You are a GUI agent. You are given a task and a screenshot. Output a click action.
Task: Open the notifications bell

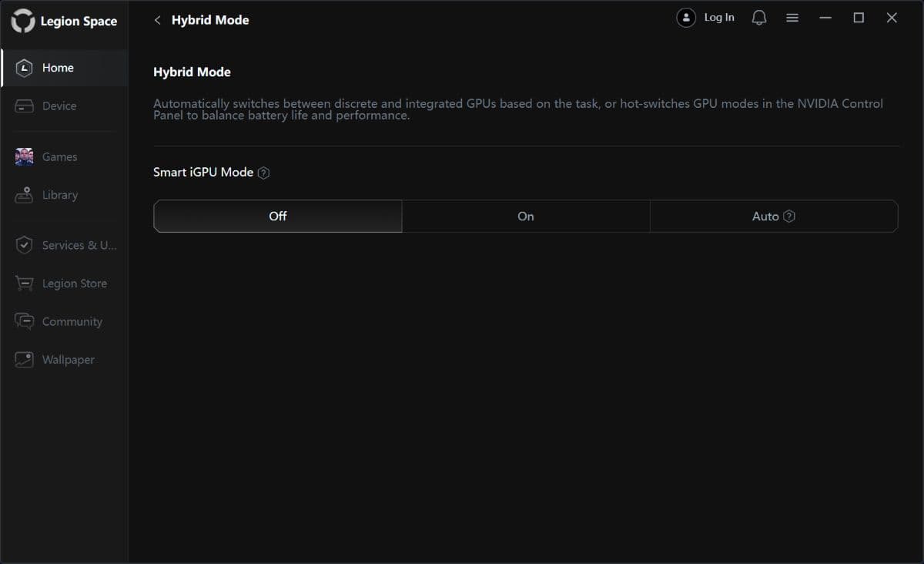pyautogui.click(x=759, y=18)
